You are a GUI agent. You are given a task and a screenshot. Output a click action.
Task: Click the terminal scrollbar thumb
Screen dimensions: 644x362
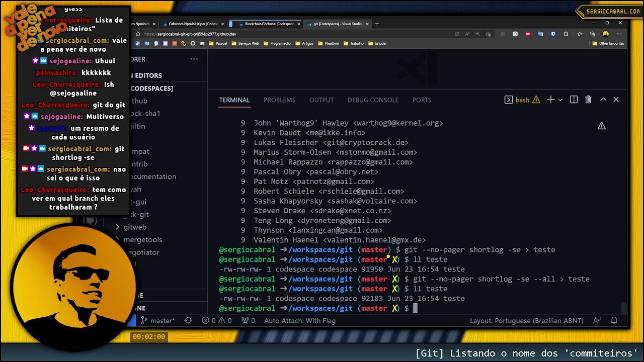[x=624, y=307]
